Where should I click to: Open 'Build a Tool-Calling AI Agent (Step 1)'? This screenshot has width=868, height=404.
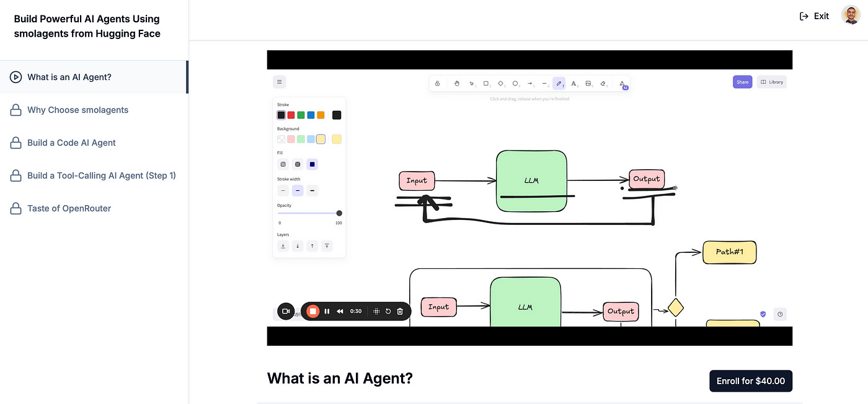click(93, 176)
